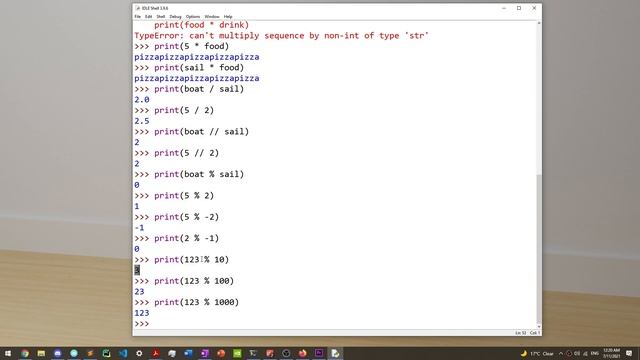Open OneNote from the taskbar

pyautogui.click(x=204, y=353)
